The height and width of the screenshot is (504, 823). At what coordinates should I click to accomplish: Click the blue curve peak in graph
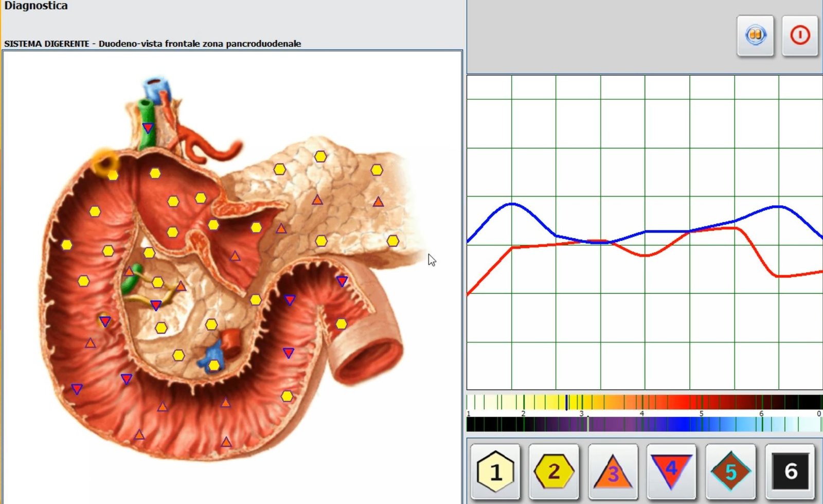(512, 204)
